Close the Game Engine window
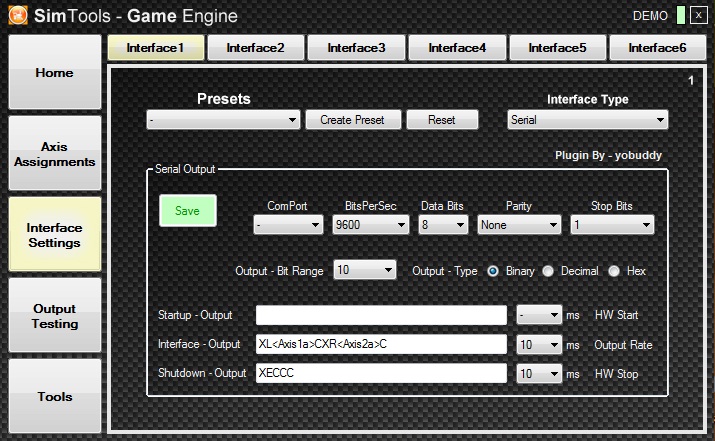This screenshot has width=715, height=441. (x=698, y=16)
